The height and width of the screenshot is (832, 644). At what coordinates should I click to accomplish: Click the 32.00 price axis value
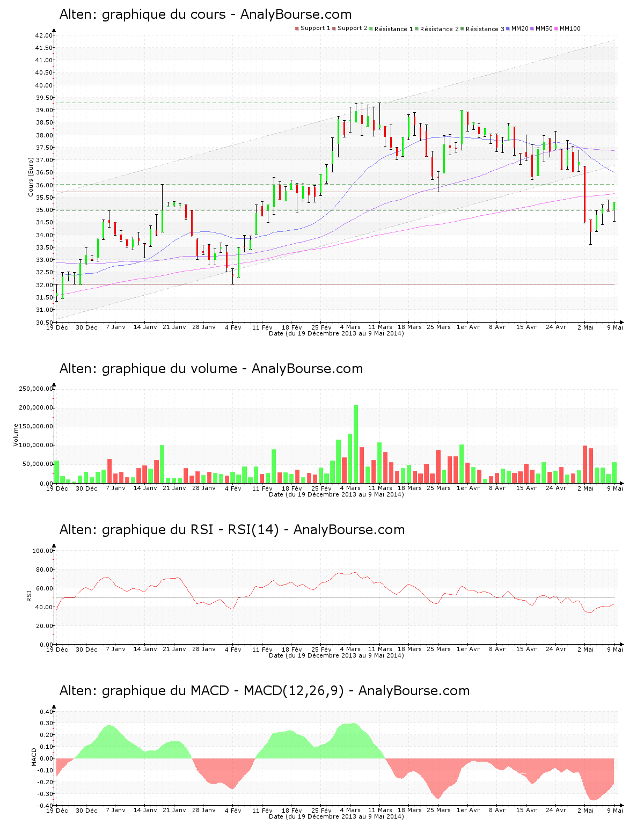pyautogui.click(x=45, y=285)
